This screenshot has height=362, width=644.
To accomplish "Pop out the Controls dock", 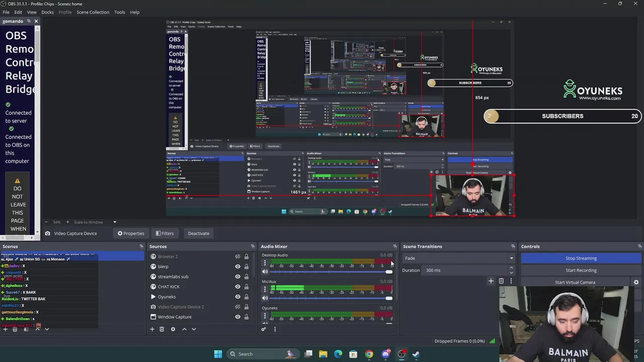I will pos(639,246).
